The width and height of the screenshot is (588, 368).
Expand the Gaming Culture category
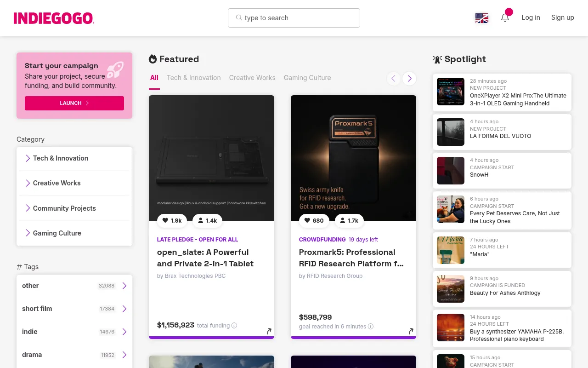tap(74, 233)
